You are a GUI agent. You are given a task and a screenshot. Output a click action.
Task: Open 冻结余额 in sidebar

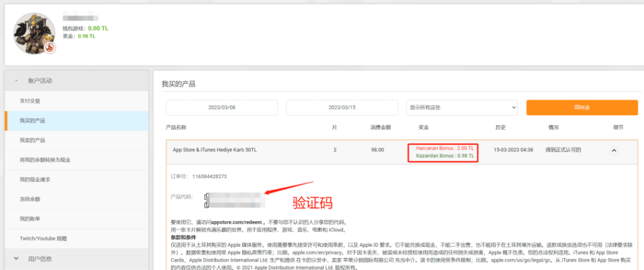pos(76,200)
